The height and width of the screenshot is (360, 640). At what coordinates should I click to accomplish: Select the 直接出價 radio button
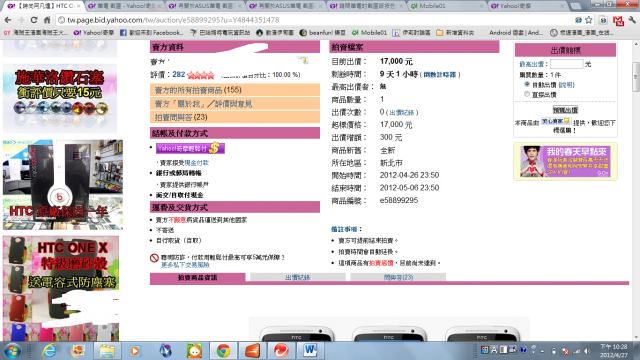click(527, 94)
